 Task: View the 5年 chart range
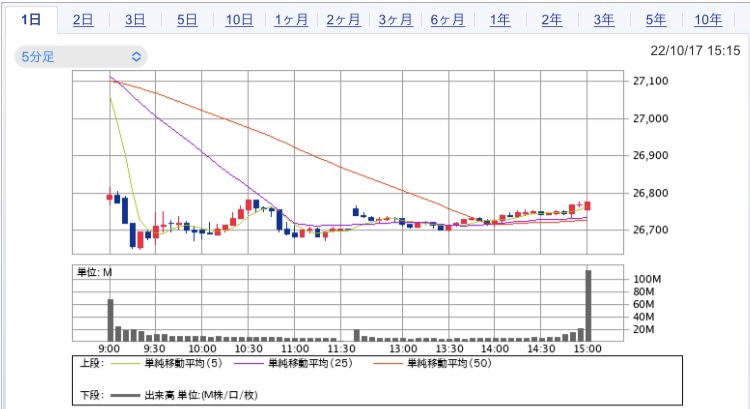(656, 20)
